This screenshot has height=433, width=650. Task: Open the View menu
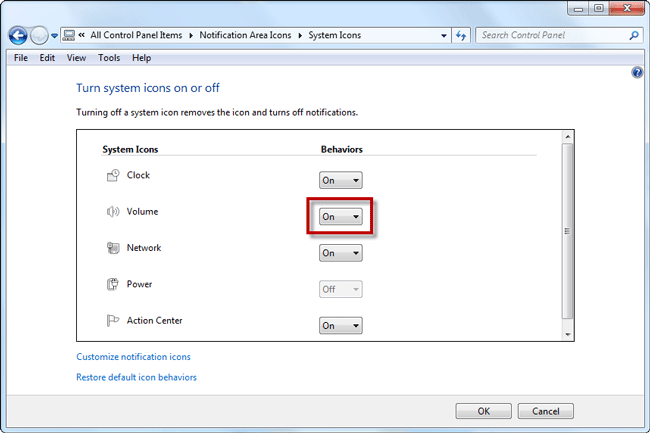[76, 58]
